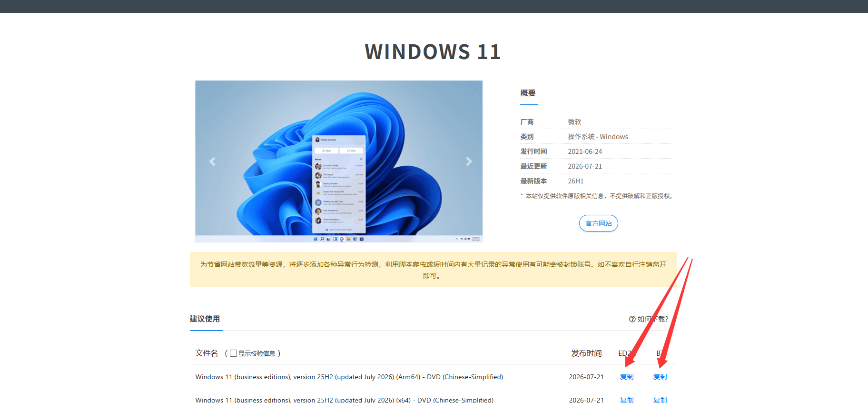Screen dimensions: 868x403
Task: Advance to the next carousel image
Action: click(469, 161)
